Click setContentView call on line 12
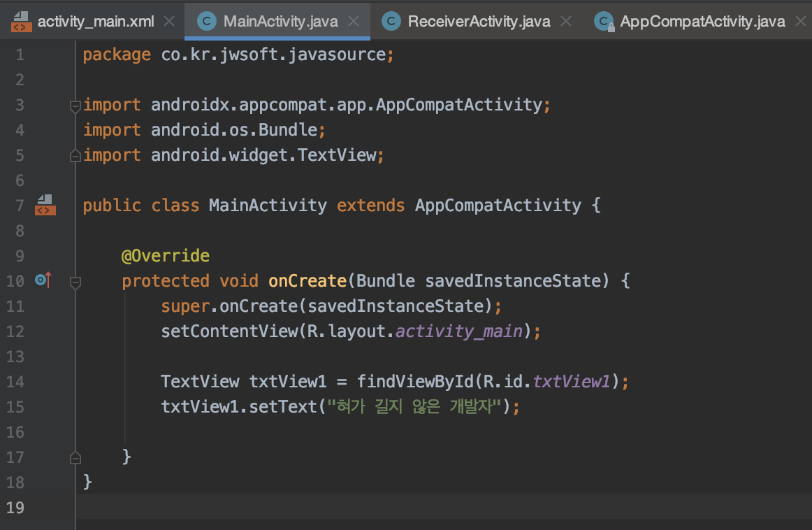Viewport: 812px width, 530px height. click(229, 331)
